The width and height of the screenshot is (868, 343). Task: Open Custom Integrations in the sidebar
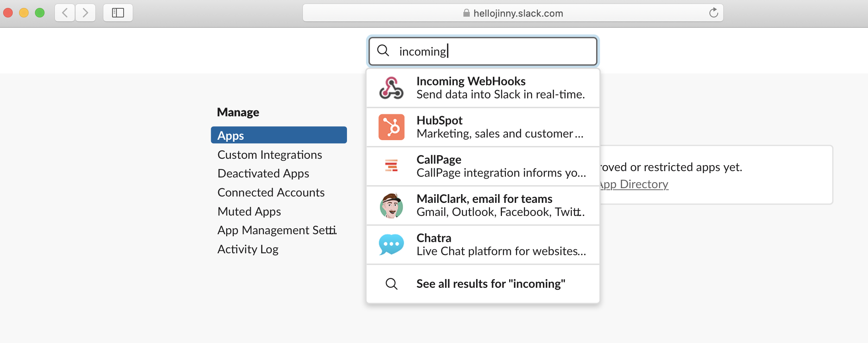tap(270, 154)
